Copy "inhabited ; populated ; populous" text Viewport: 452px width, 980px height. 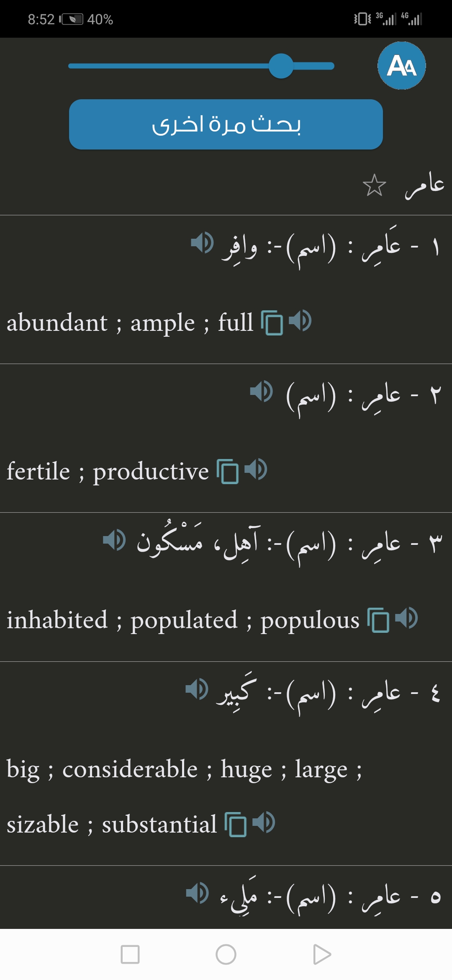point(378,620)
